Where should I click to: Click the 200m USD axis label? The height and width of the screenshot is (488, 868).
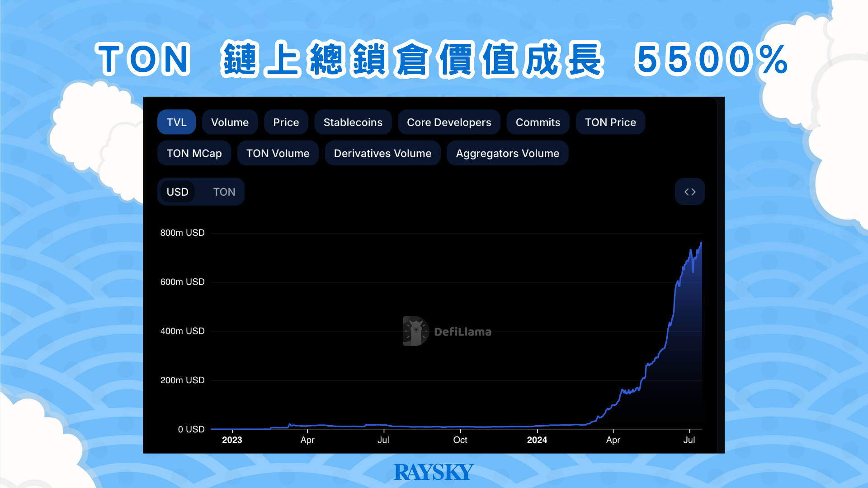tap(182, 380)
